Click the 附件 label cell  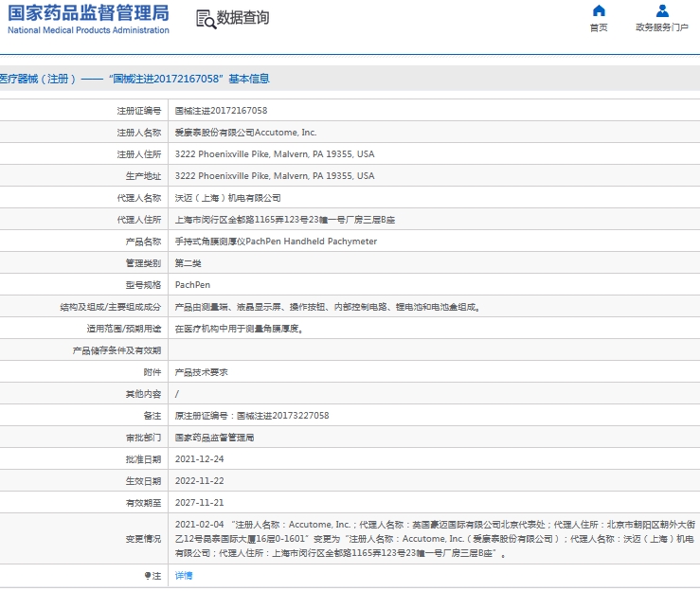click(x=153, y=372)
